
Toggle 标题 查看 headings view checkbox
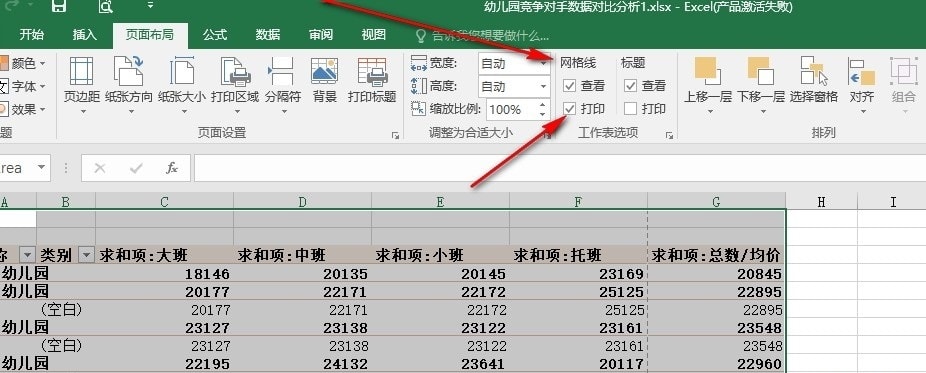tap(631, 86)
